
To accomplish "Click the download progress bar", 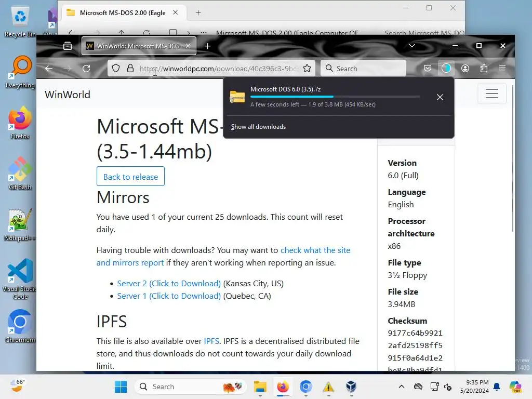I will pyautogui.click(x=335, y=97).
